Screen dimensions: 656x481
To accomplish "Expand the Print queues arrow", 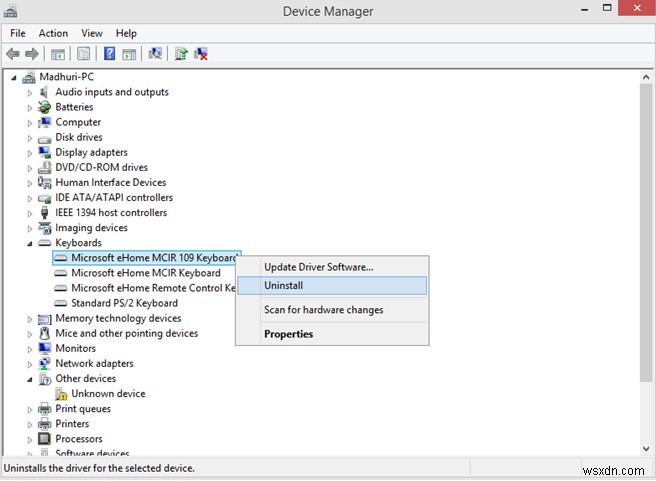I will [30, 409].
